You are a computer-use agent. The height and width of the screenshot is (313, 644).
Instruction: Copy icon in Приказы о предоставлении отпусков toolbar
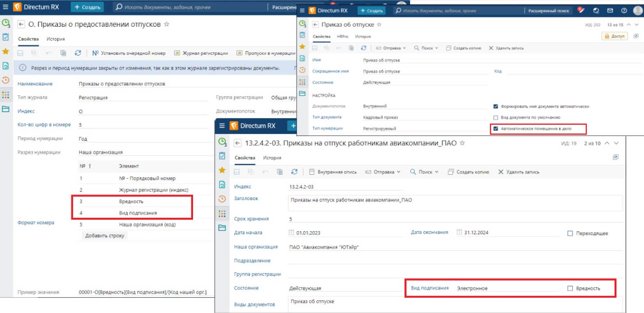pyautogui.click(x=63, y=53)
